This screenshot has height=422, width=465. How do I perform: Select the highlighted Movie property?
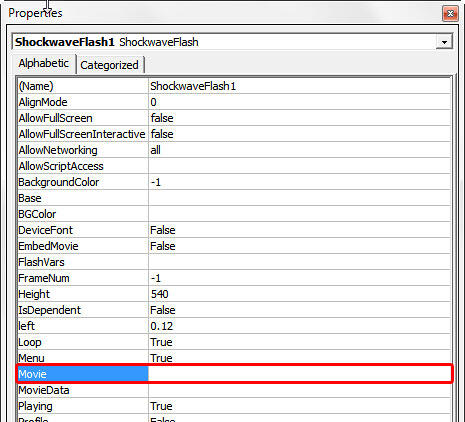tap(83, 374)
